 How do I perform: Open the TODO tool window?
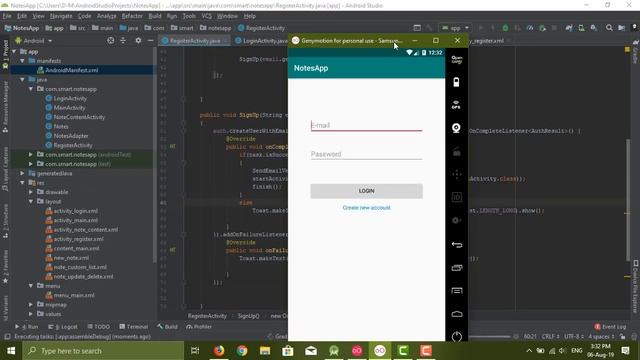coord(98,327)
